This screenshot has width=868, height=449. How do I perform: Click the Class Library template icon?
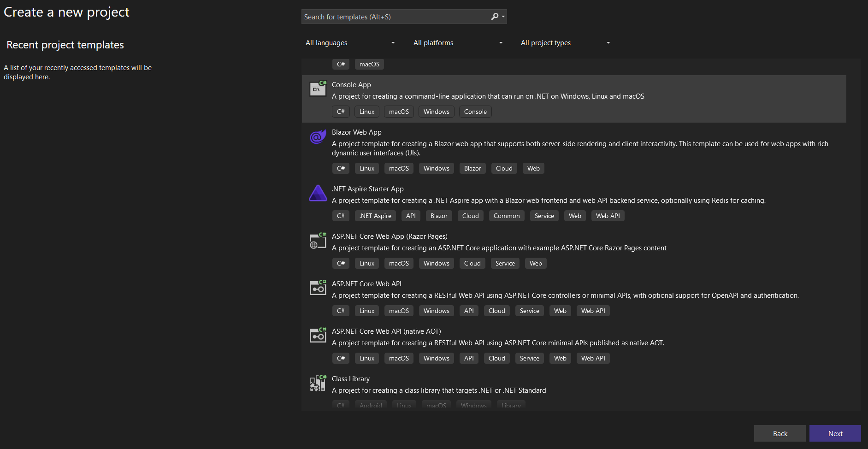(x=318, y=383)
